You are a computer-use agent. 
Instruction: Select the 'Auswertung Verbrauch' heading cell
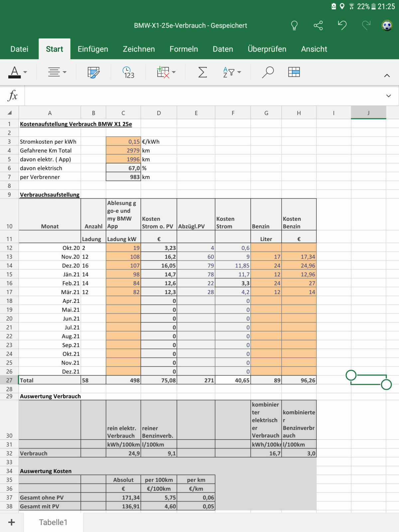pyautogui.click(x=50, y=396)
